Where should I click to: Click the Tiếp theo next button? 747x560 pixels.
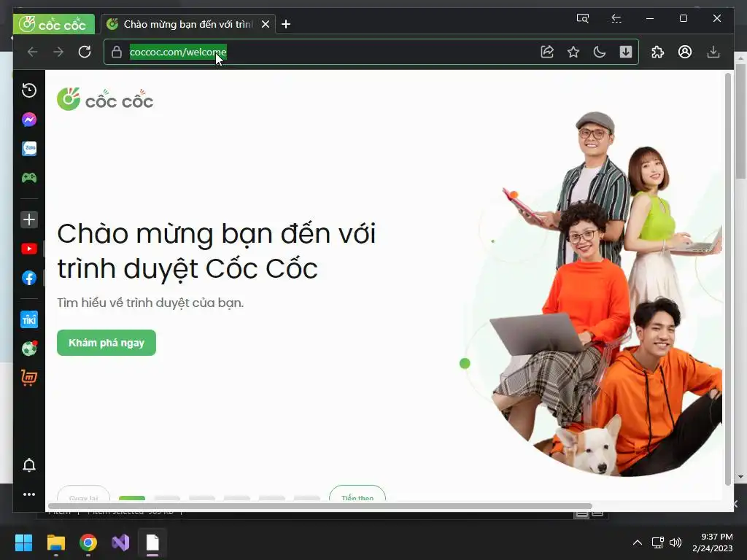coord(357,494)
